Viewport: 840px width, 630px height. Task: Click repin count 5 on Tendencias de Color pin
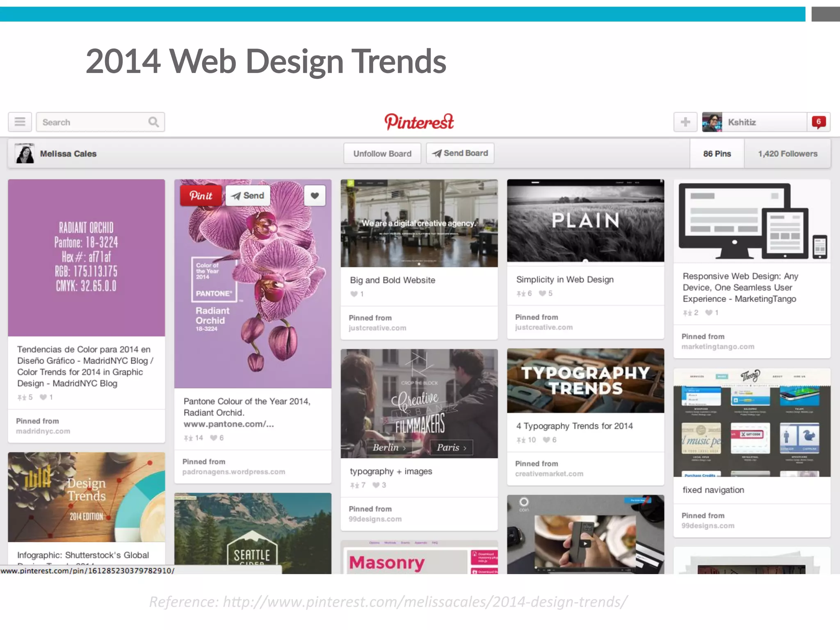click(25, 397)
